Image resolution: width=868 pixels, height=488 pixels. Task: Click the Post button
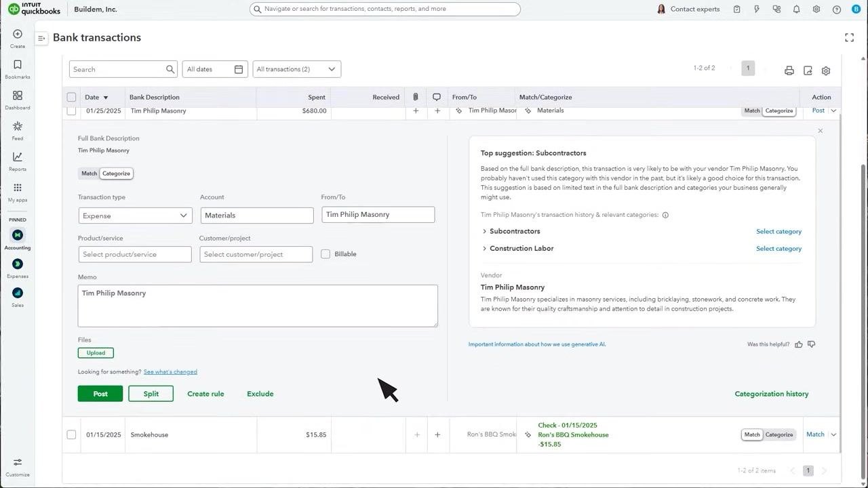point(100,394)
